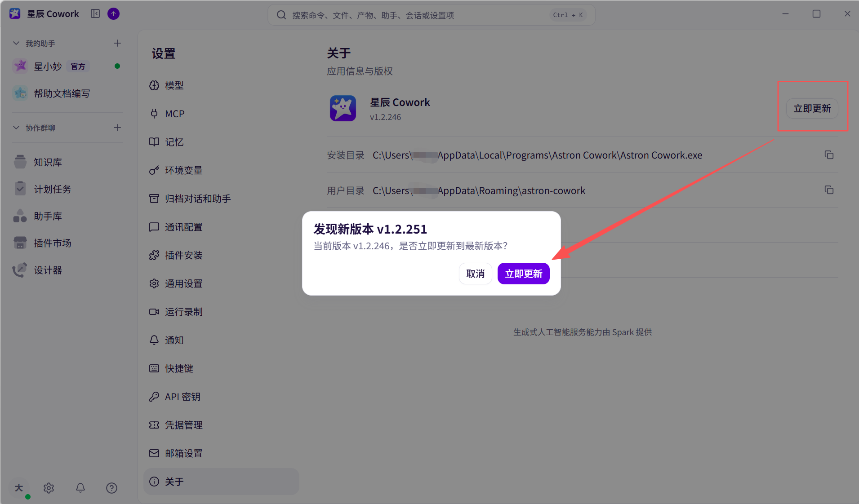Click the user avatar at bottom left

tap(19, 488)
